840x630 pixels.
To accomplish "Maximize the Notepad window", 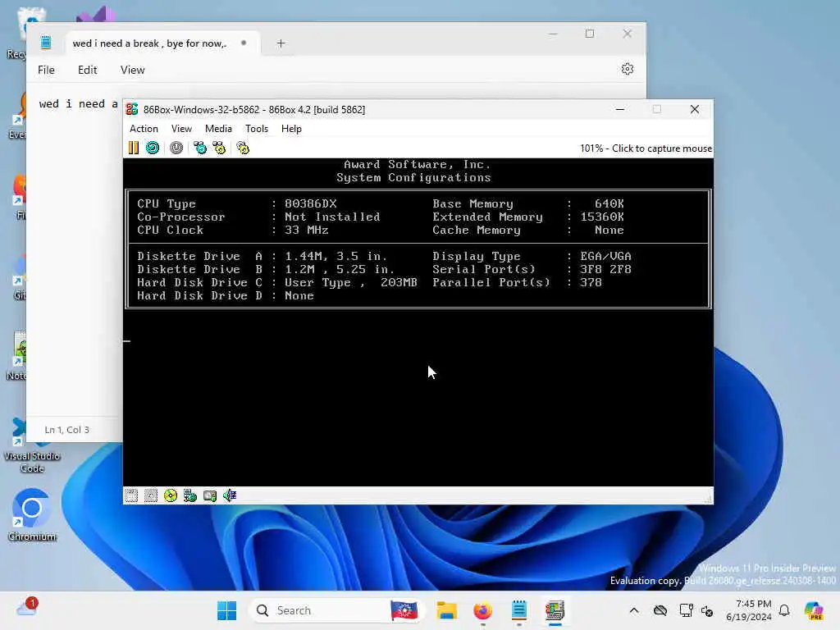I will [590, 33].
